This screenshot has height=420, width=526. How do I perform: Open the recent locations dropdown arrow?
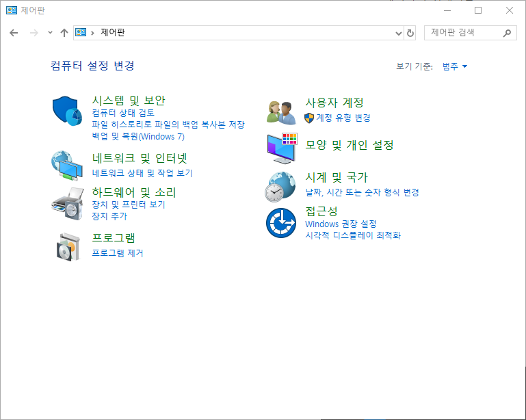51,33
